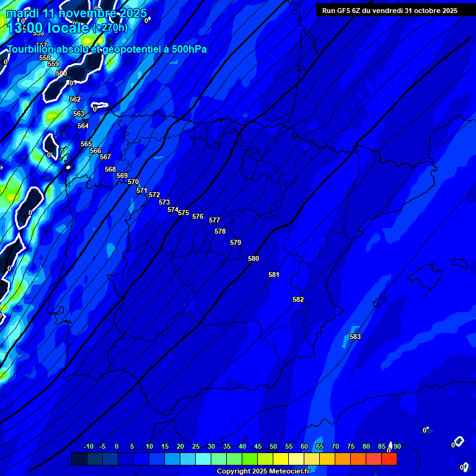Image resolution: width=476 pixels, height=476 pixels.
Task: Pick the green swatch between 40 and 45
Action: pyautogui.click(x=249, y=459)
